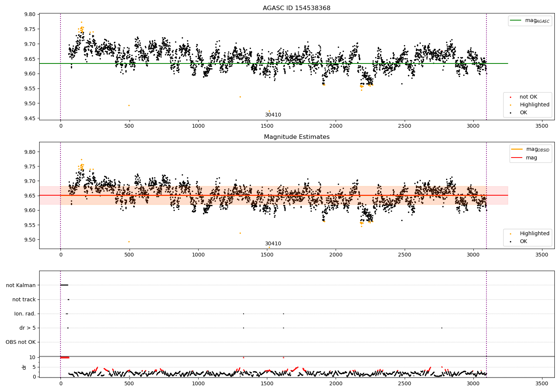Click the green mag AGASC legend line
The height and width of the screenshot is (392, 560).
[516, 21]
